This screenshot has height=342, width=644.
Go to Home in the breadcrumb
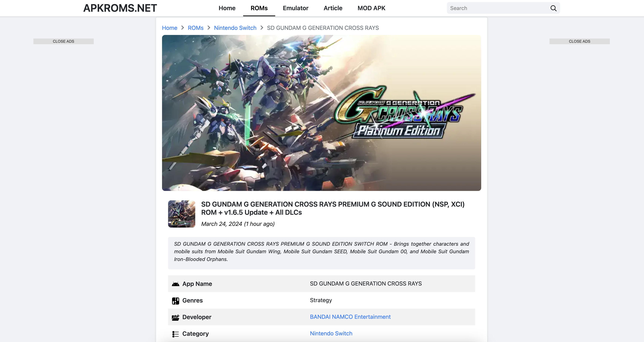tap(170, 28)
